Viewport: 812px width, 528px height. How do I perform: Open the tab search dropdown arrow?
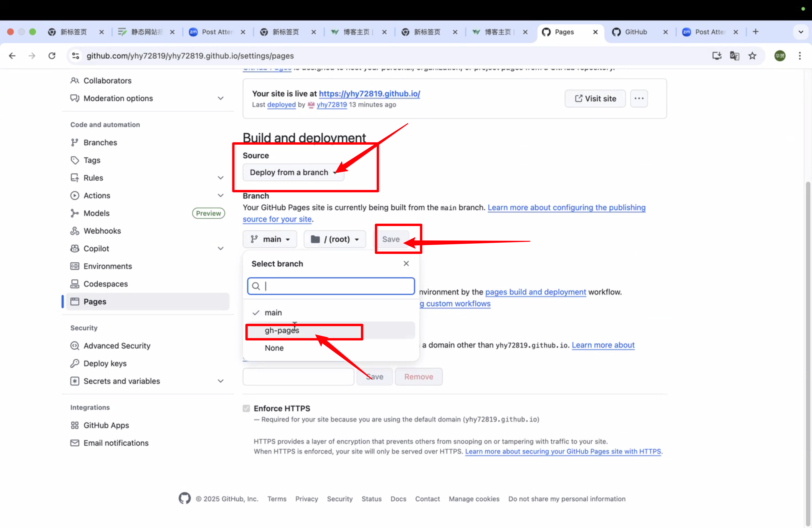[801, 32]
